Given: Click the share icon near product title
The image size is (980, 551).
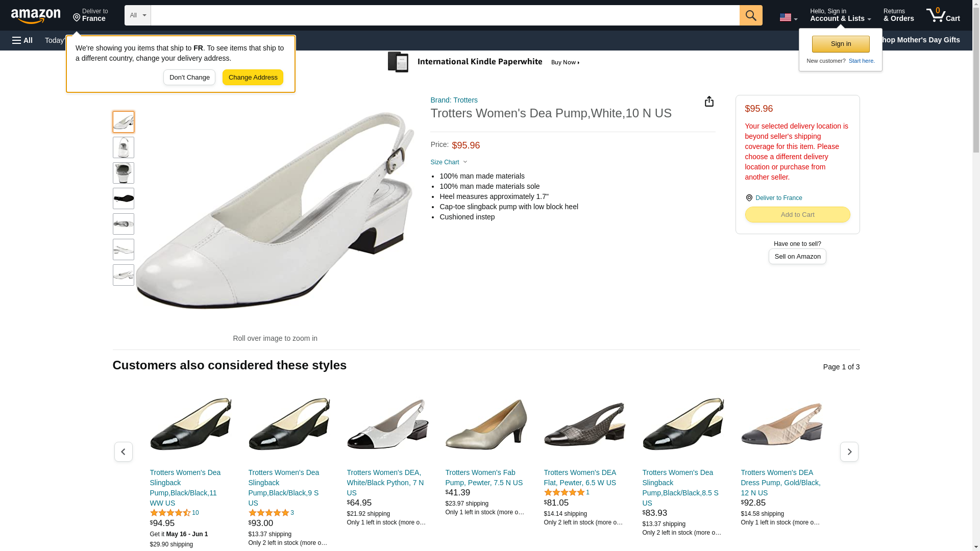Looking at the screenshot, I should [709, 102].
